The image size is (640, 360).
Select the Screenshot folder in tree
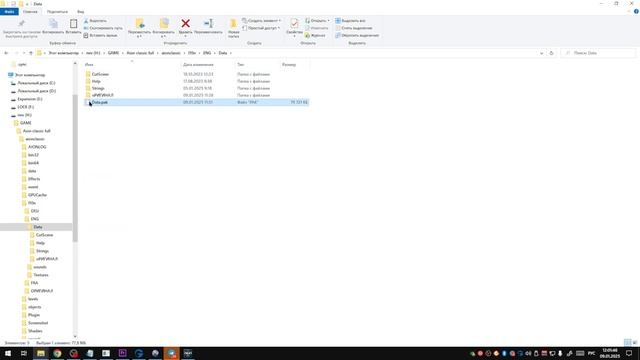click(38, 323)
